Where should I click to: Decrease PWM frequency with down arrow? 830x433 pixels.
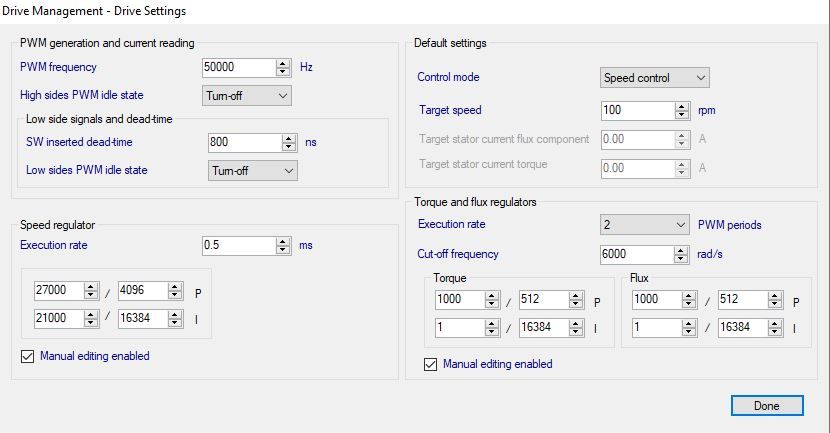point(283,71)
